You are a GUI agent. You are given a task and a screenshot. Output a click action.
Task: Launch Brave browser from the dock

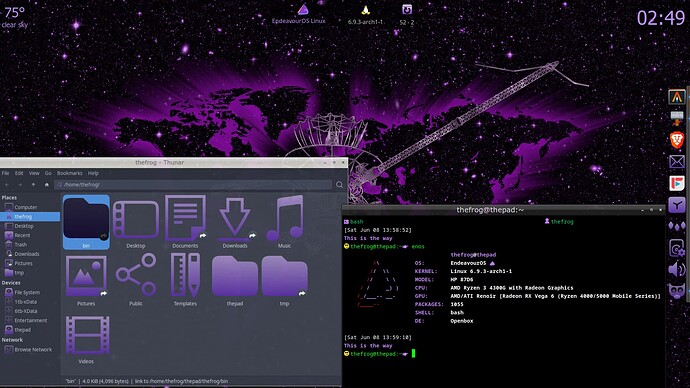tap(677, 140)
